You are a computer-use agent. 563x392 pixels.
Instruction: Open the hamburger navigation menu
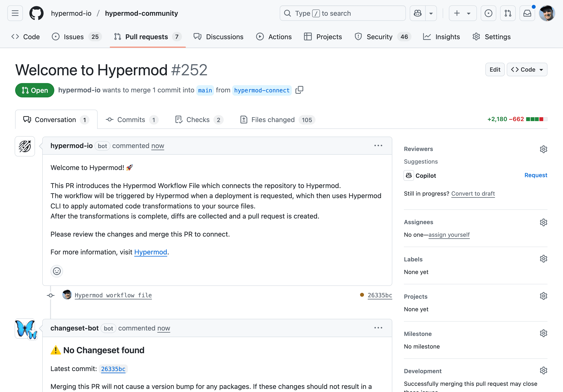pyautogui.click(x=15, y=13)
